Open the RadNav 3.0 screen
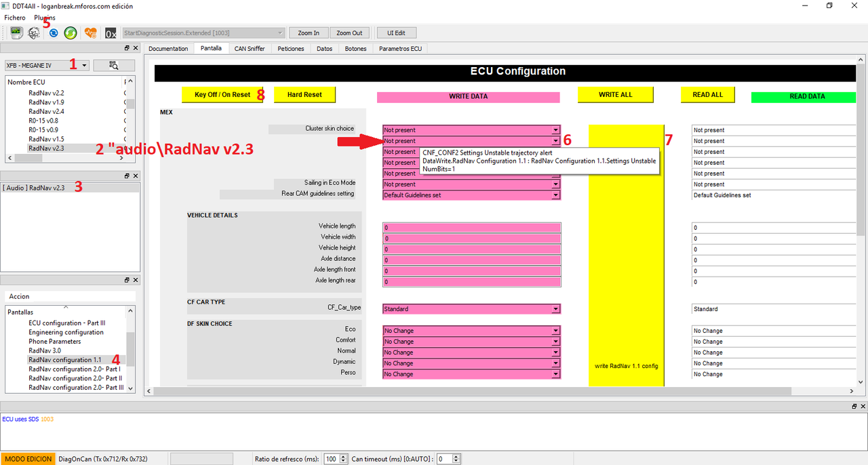868x465 pixels. click(x=45, y=351)
